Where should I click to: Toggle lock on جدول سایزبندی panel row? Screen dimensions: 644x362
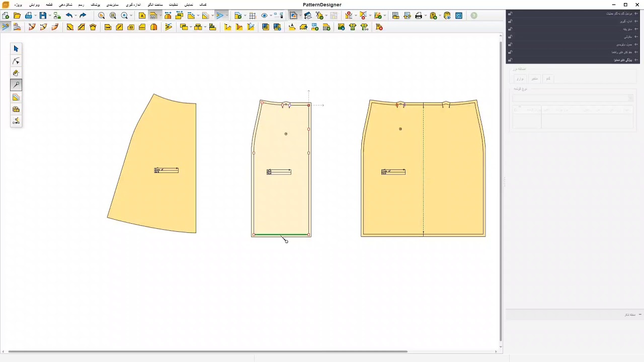(x=510, y=44)
